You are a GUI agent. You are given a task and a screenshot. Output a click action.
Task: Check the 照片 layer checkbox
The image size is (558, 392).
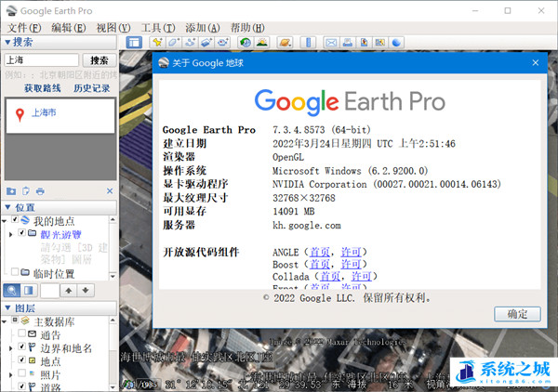(x=22, y=372)
